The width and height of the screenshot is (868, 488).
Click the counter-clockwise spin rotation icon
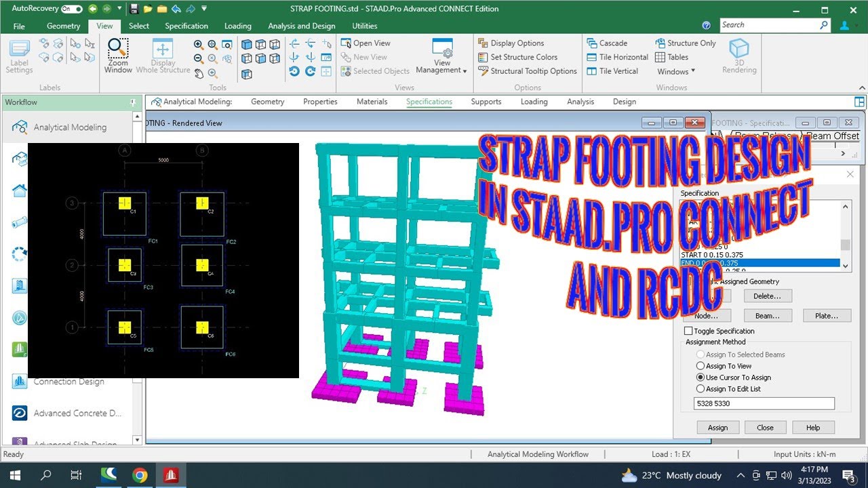coord(294,72)
